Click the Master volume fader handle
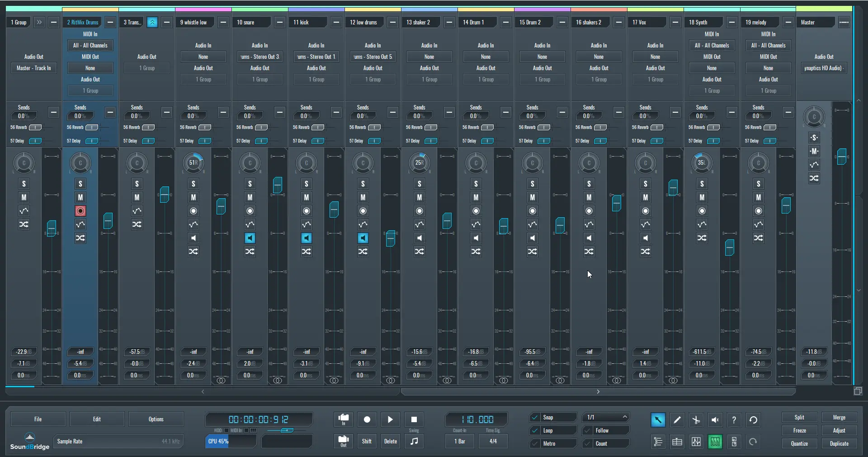868x457 pixels. click(x=842, y=157)
